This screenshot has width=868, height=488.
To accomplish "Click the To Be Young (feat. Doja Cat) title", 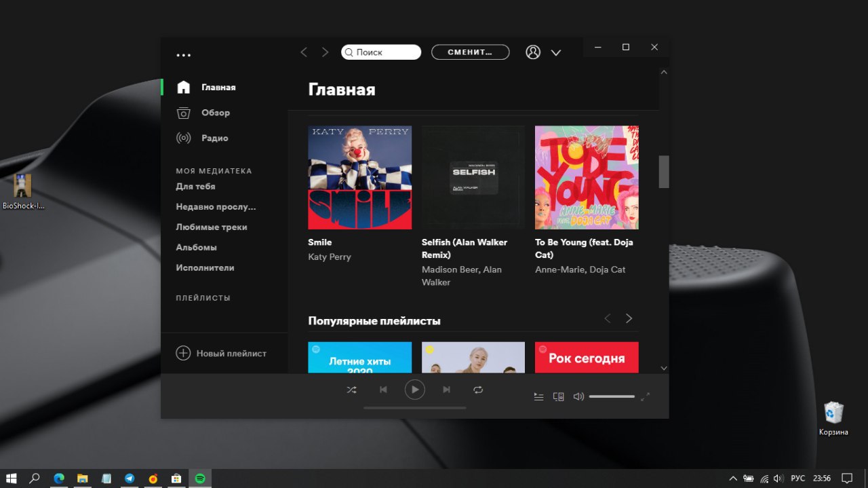I will point(584,248).
